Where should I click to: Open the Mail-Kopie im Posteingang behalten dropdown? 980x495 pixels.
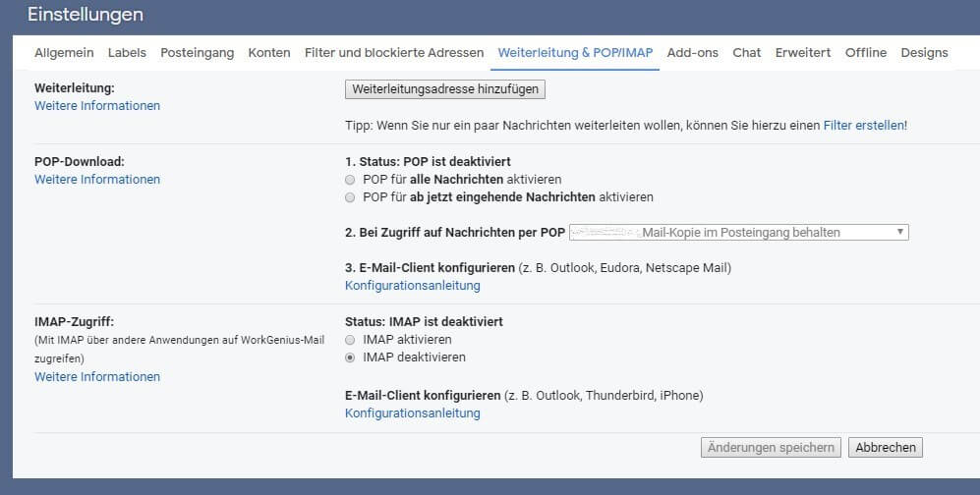[738, 233]
